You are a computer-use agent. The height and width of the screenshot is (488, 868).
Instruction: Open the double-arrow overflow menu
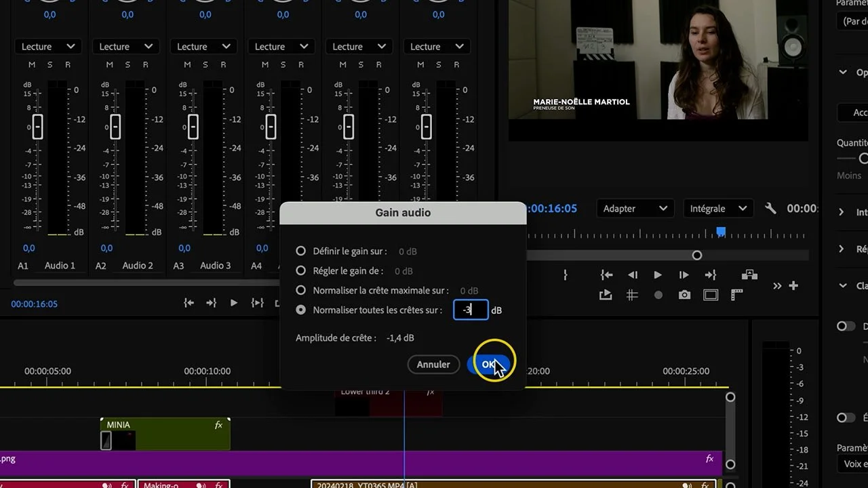777,286
